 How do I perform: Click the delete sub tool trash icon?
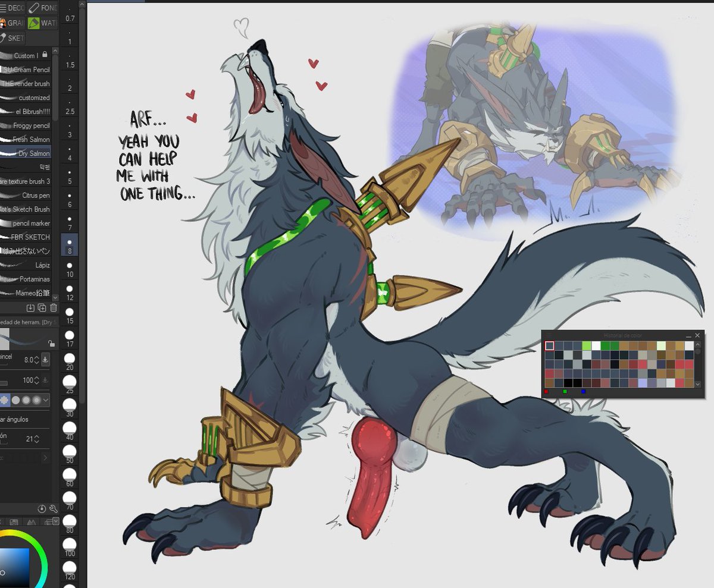click(54, 307)
